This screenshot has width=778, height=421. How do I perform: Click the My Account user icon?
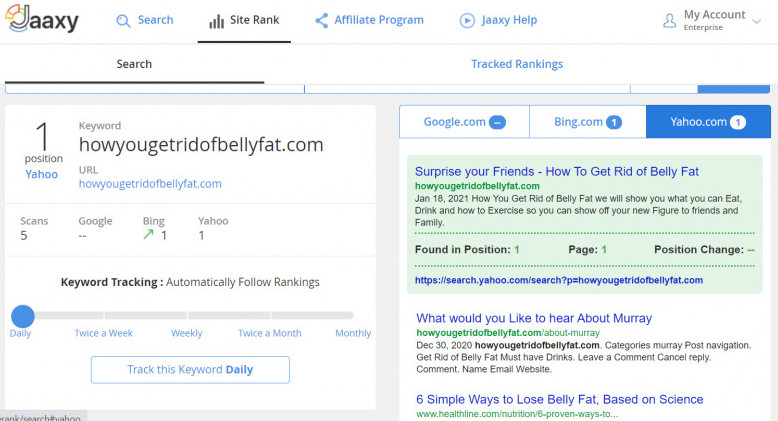(670, 20)
